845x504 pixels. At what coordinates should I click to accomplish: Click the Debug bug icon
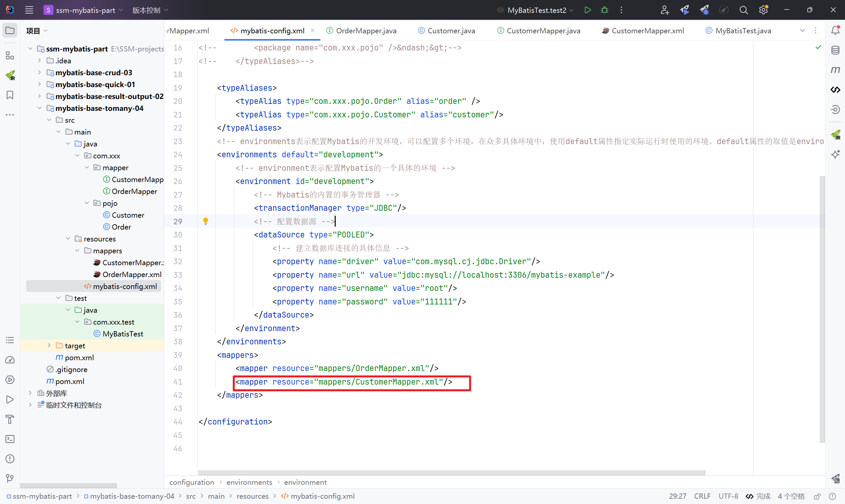604,10
